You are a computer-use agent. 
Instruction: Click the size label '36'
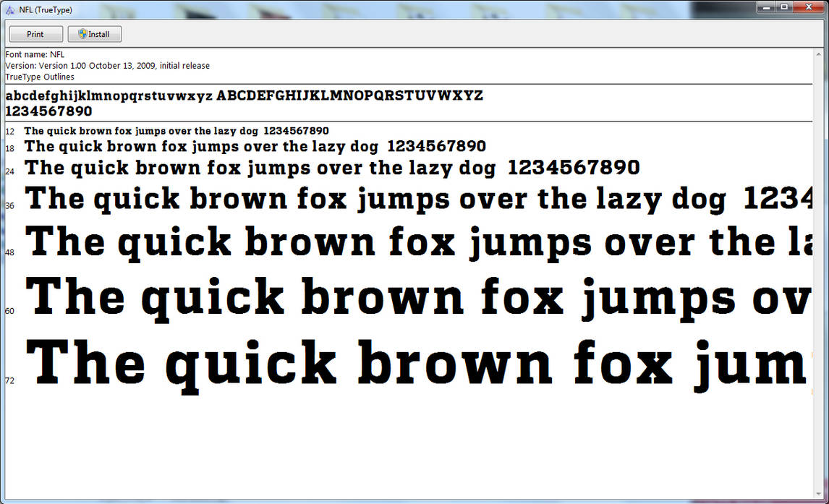click(9, 205)
